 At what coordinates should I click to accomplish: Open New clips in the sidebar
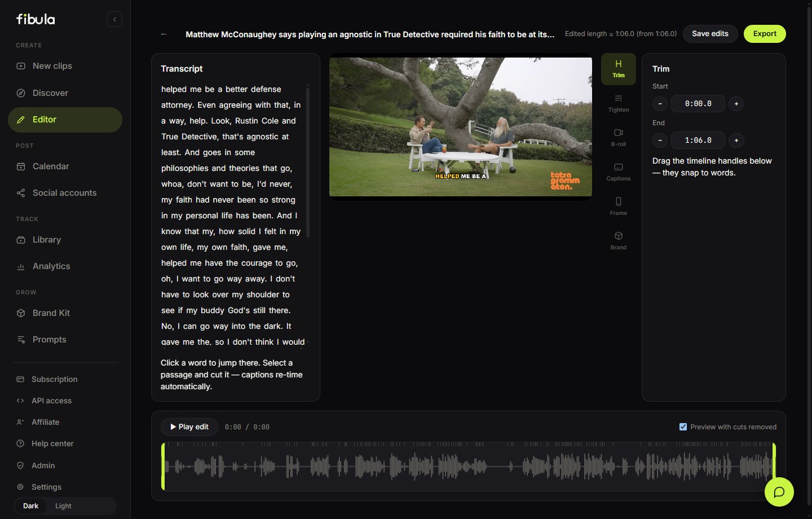click(65, 66)
